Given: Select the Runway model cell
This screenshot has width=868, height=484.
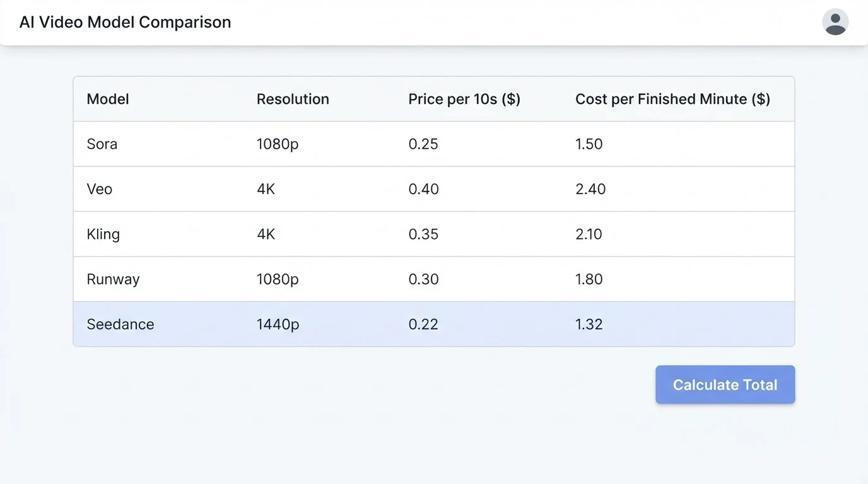Looking at the screenshot, I should coord(113,279).
